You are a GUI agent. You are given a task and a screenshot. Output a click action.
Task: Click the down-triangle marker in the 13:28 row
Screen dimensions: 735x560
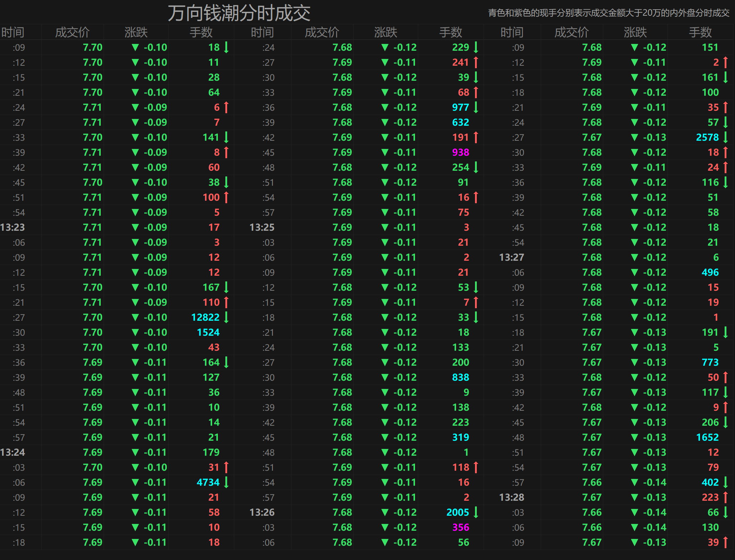click(x=634, y=497)
